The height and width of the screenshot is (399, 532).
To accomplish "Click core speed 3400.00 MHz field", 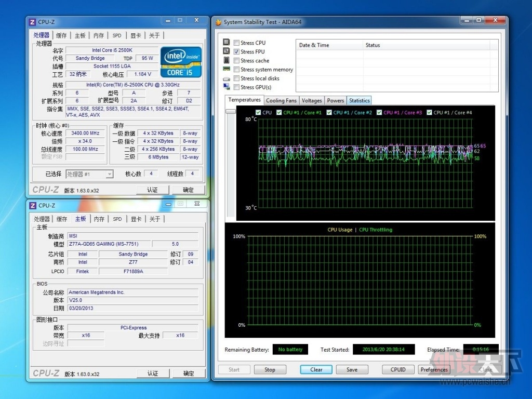I will [x=85, y=133].
